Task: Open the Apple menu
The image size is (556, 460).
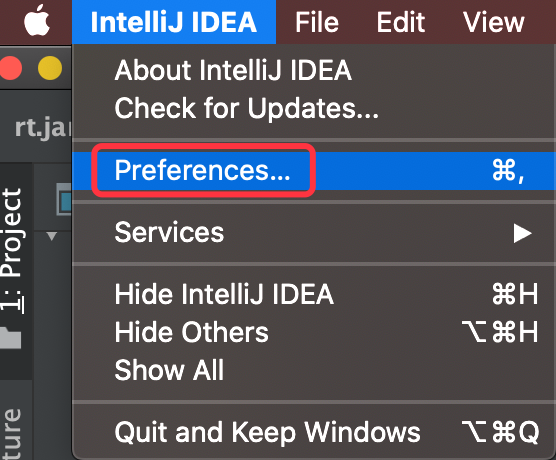Action: coord(37,21)
